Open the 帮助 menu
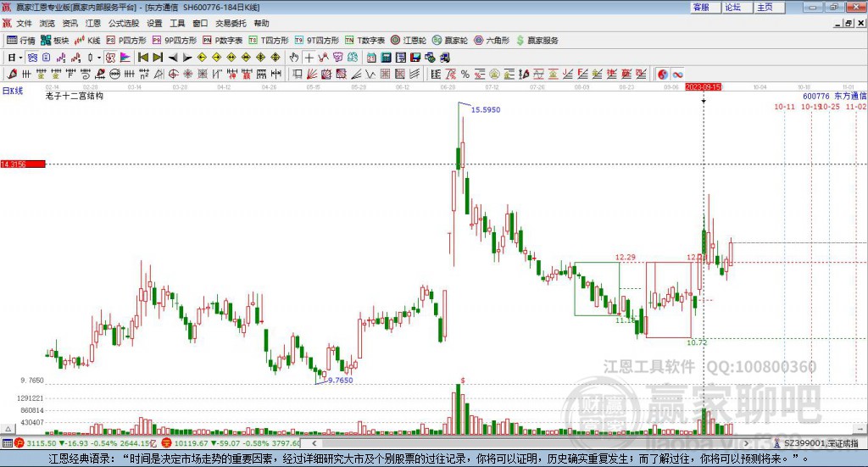This screenshot has height=467, width=868. (261, 23)
